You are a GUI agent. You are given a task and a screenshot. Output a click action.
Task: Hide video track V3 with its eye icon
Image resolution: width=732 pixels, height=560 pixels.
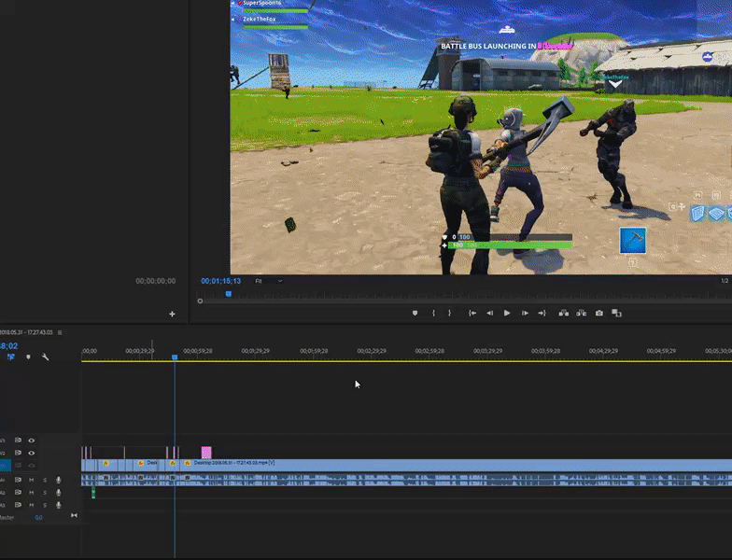coord(32,441)
